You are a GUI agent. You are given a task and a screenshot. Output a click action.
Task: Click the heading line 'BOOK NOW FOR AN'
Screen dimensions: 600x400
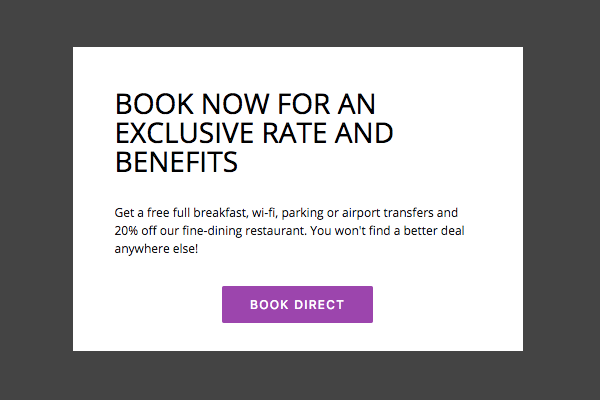[245, 104]
